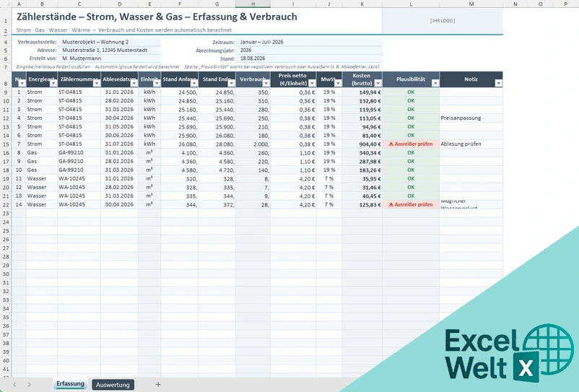Click the Verbrauchsstelle field Musterobjekt – Wohnung 2
The image size is (579, 392).
pos(109,42)
